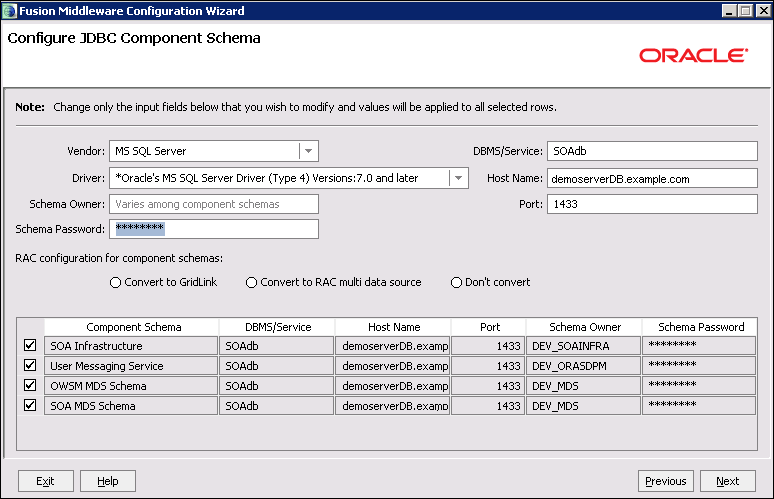Screen dimensions: 774x499
Task: Close the Configuration Wizard window
Action: coord(763,10)
